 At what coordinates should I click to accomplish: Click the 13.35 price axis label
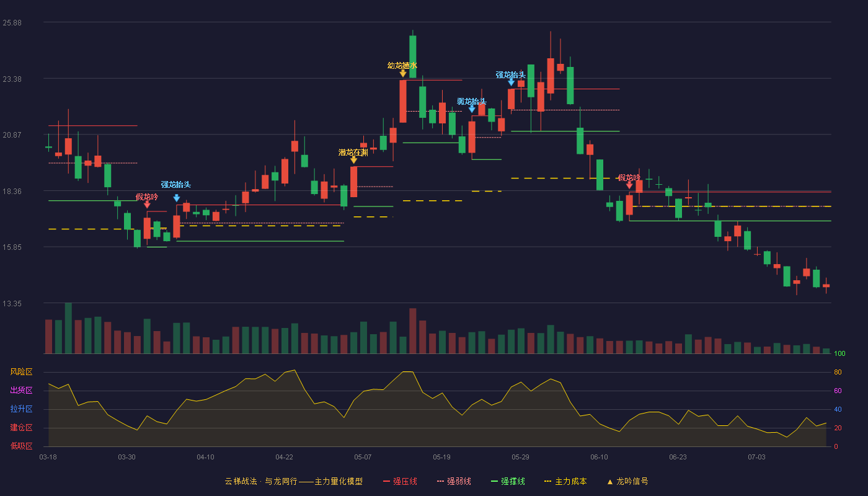pyautogui.click(x=12, y=303)
